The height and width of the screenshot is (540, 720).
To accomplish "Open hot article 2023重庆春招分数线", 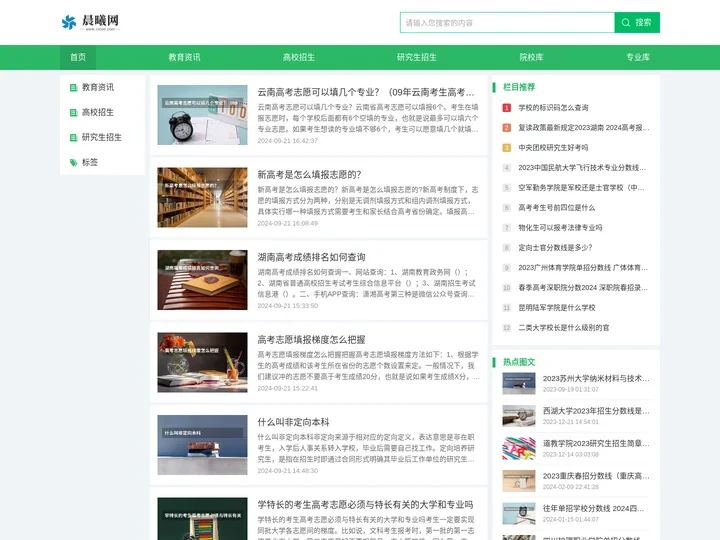I will click(596, 476).
